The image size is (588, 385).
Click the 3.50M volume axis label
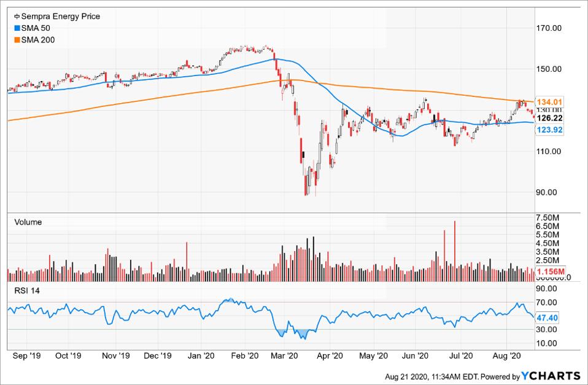[x=548, y=252]
